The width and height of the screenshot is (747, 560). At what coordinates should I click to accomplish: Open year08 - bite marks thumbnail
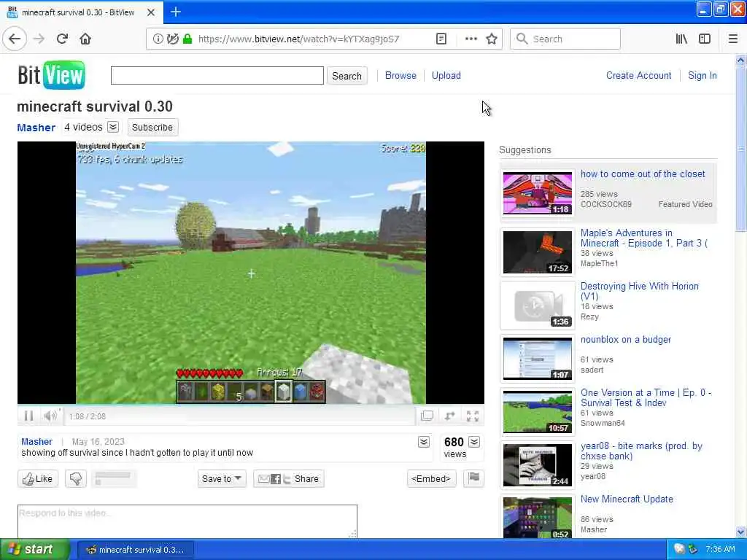tap(538, 464)
